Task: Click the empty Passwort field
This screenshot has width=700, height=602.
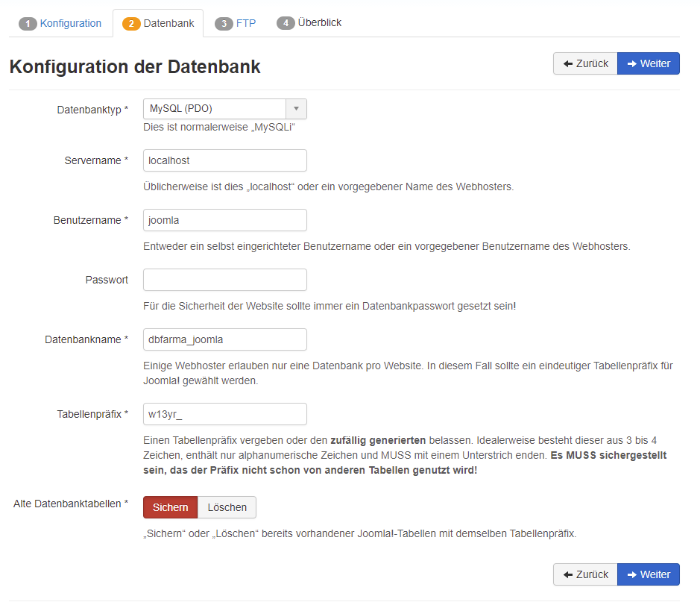Action: (x=225, y=280)
